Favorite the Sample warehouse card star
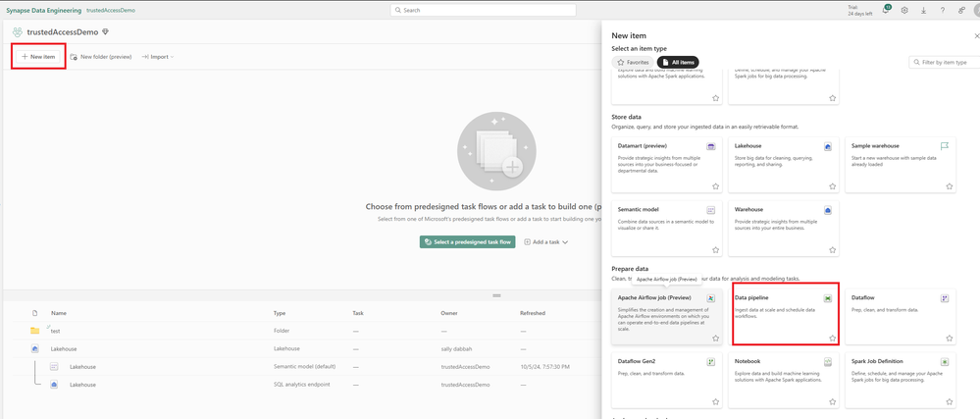 tap(950, 186)
